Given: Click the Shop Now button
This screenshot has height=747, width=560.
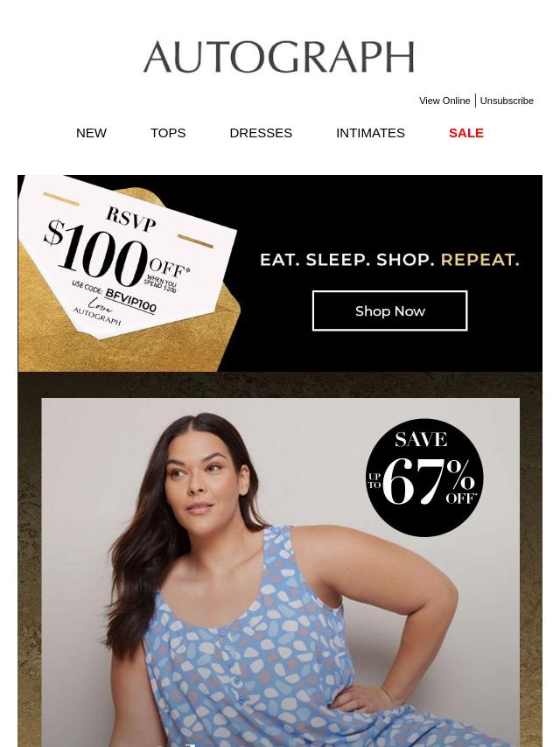Looking at the screenshot, I should 390,311.
